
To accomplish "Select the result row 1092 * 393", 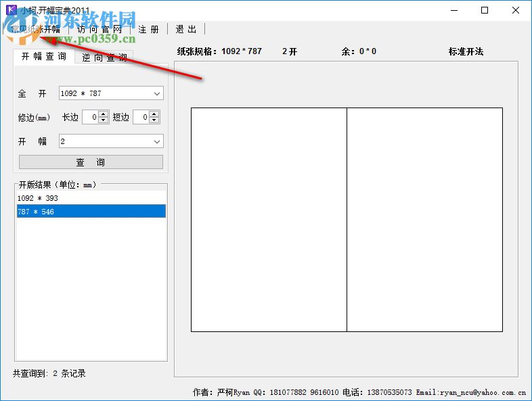I will (x=91, y=198).
